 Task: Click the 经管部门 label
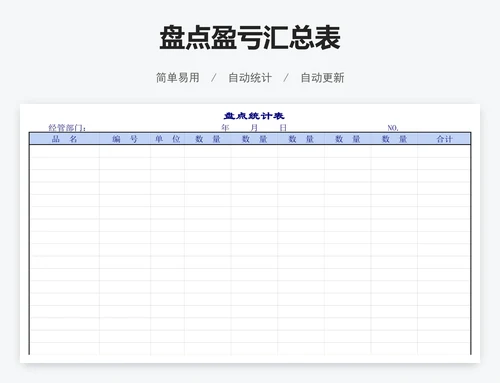click(x=67, y=128)
